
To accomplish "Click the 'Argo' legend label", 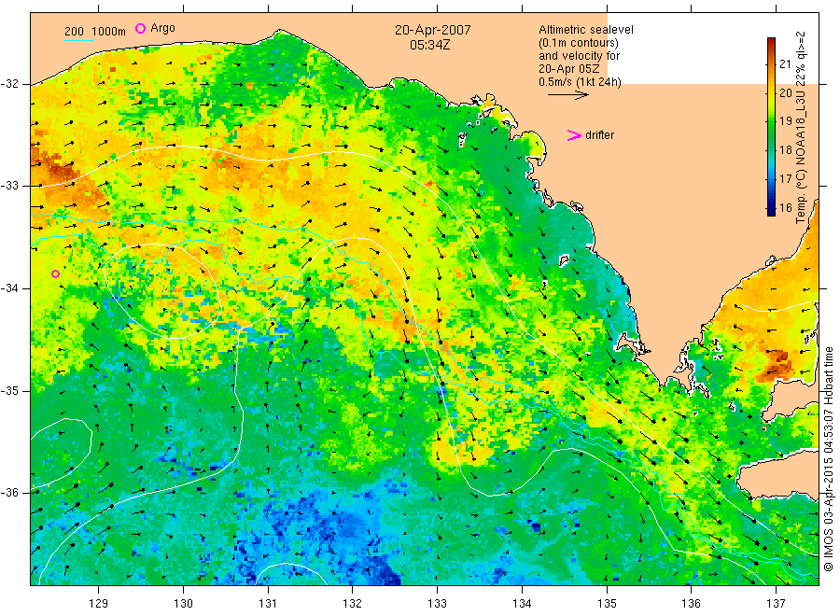I will (x=162, y=28).
